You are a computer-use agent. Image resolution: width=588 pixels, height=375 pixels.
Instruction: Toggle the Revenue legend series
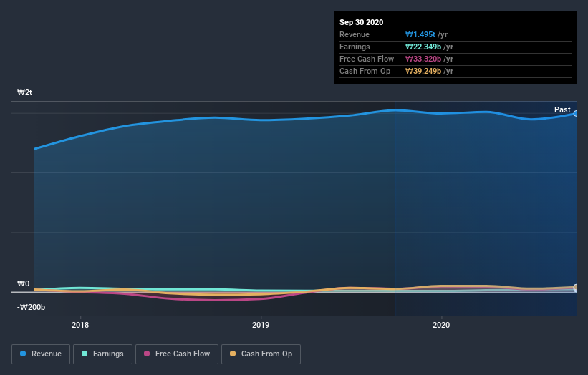(x=41, y=354)
